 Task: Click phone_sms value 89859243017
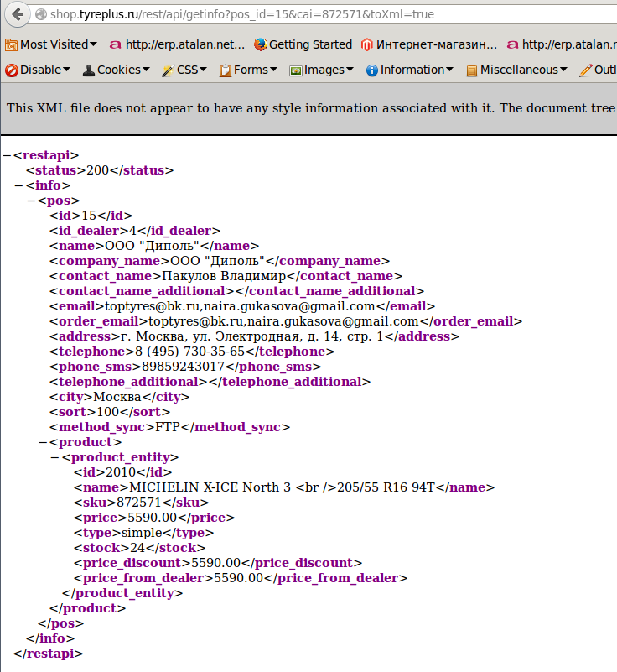click(184, 367)
